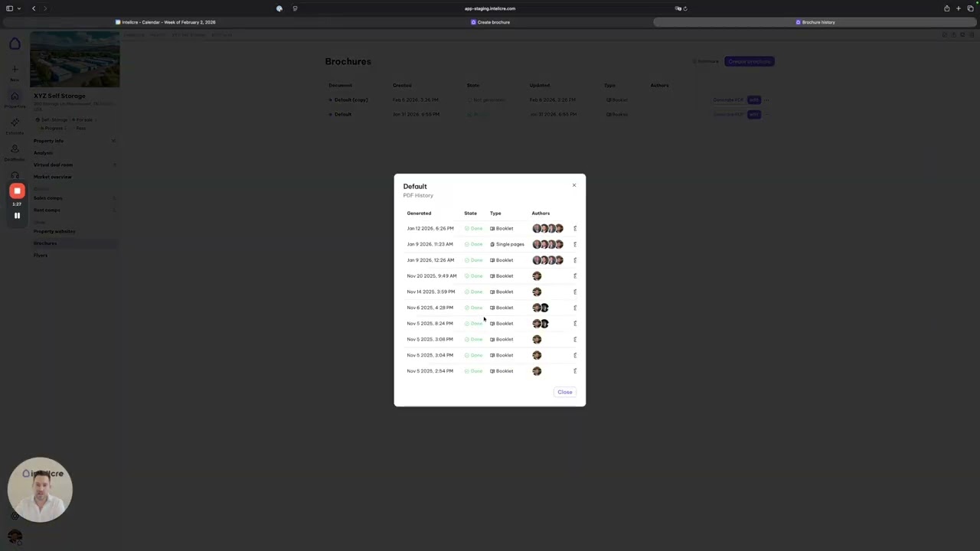Toggle the browser sidebar icon
Viewport: 980px width, 551px height.
click(9, 8)
